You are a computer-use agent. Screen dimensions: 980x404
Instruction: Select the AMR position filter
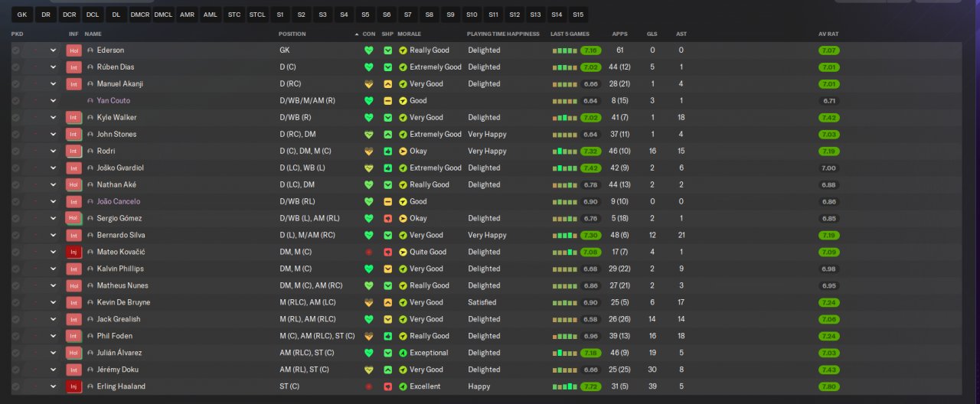tap(186, 15)
